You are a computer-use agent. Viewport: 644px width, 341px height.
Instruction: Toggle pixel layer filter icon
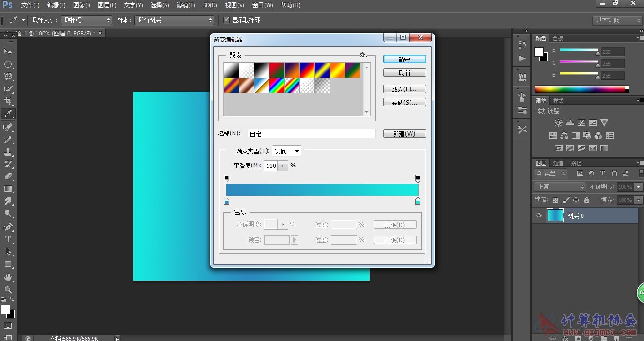point(580,174)
